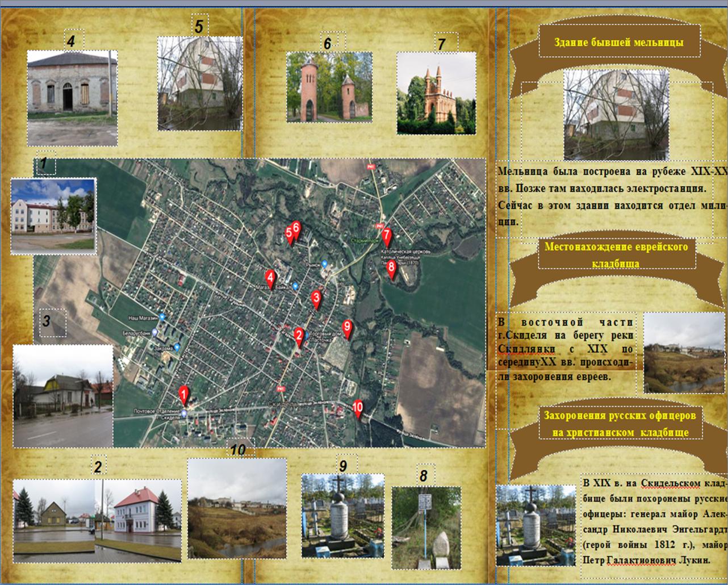Select the red chapel photo under number 7

(436, 94)
